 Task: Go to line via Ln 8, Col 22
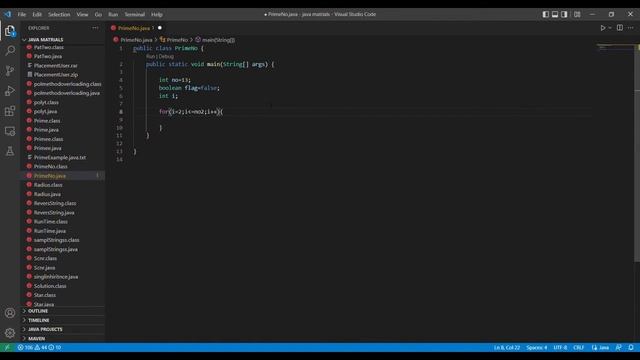click(x=507, y=347)
